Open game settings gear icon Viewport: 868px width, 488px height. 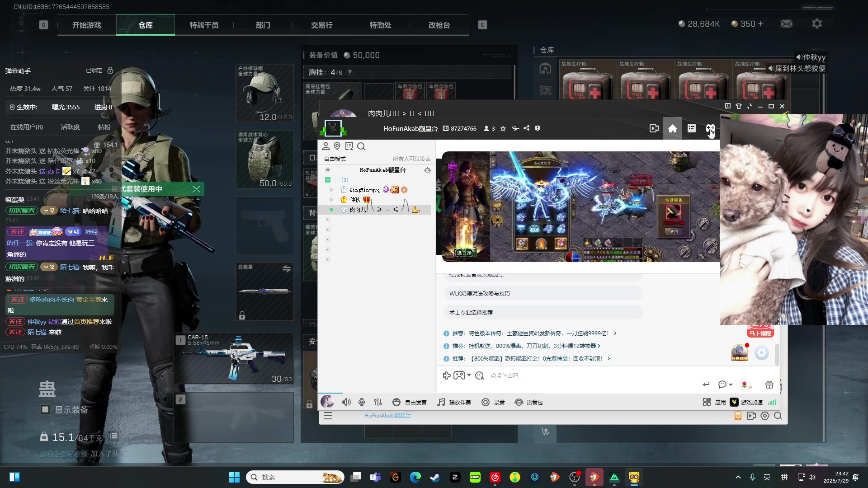point(817,24)
